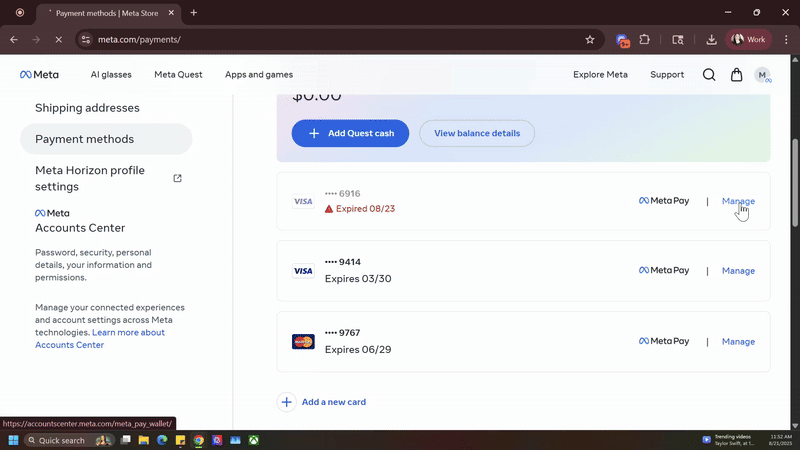Expand the AI glasses navigation menu
This screenshot has height=450, width=800.
pyautogui.click(x=110, y=75)
